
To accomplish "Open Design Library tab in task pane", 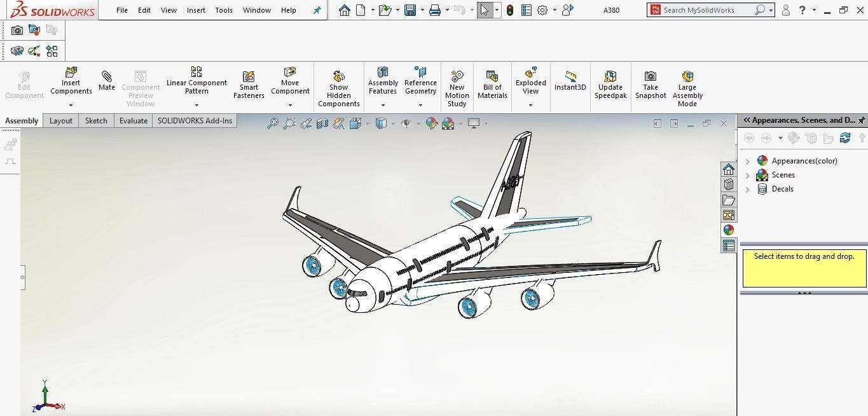I will tap(729, 184).
